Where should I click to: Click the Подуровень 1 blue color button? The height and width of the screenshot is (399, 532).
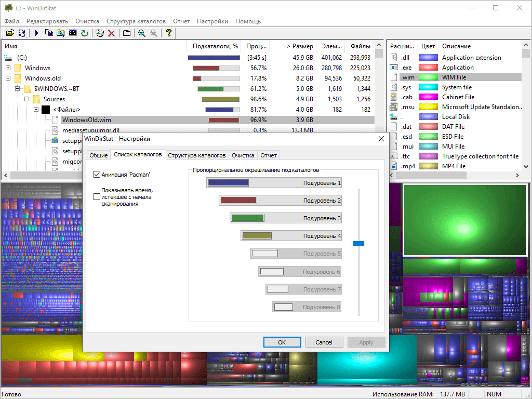274,183
